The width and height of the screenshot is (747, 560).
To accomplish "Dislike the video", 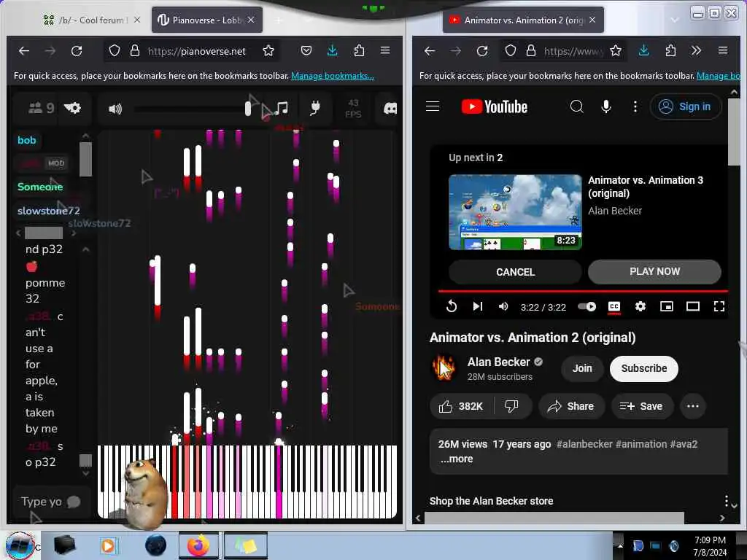I will coord(511,406).
